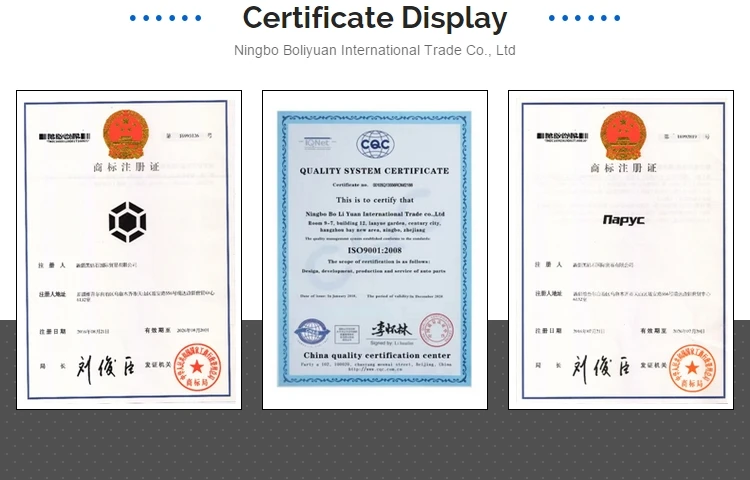Viewport: 750px width, 480px height.
Task: Click the national emblem on left certificate
Action: click(126, 135)
